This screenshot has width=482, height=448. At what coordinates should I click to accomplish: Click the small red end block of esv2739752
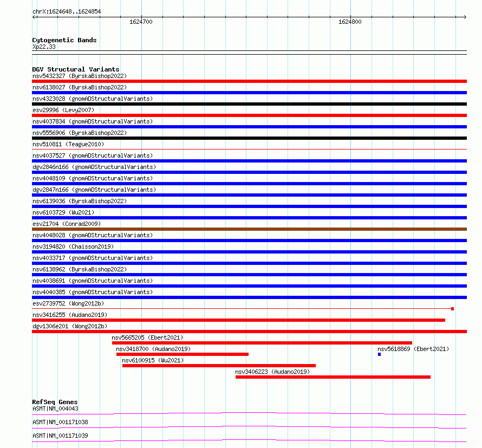[x=453, y=309]
